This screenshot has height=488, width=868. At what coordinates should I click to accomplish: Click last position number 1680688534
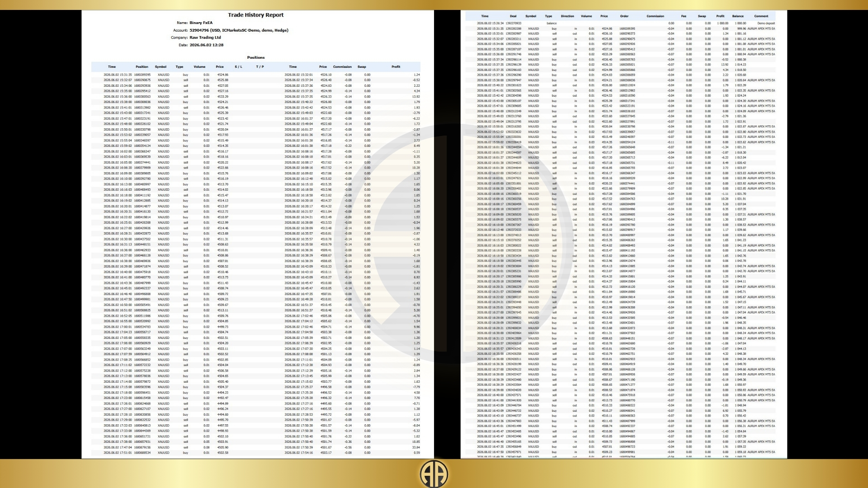142,453
